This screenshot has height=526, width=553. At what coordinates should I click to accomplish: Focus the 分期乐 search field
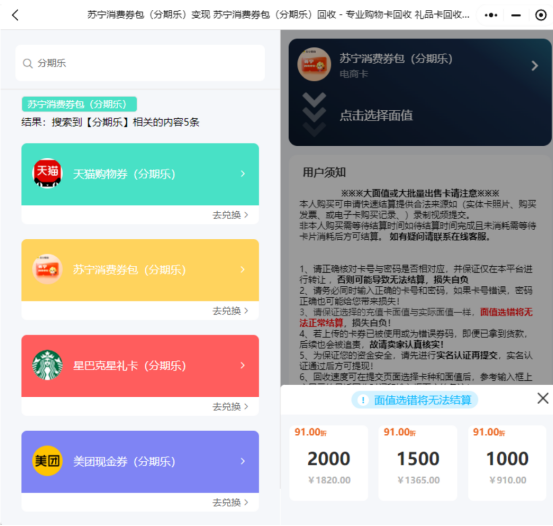140,63
